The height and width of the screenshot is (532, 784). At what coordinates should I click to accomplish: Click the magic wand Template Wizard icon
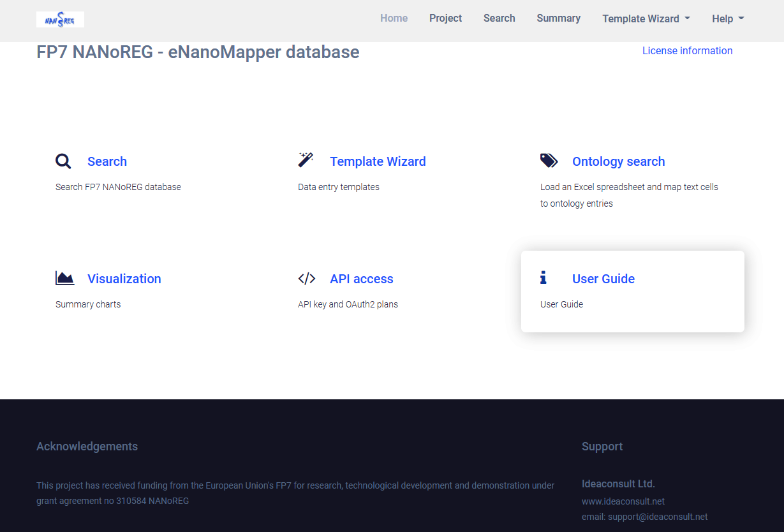(x=306, y=160)
